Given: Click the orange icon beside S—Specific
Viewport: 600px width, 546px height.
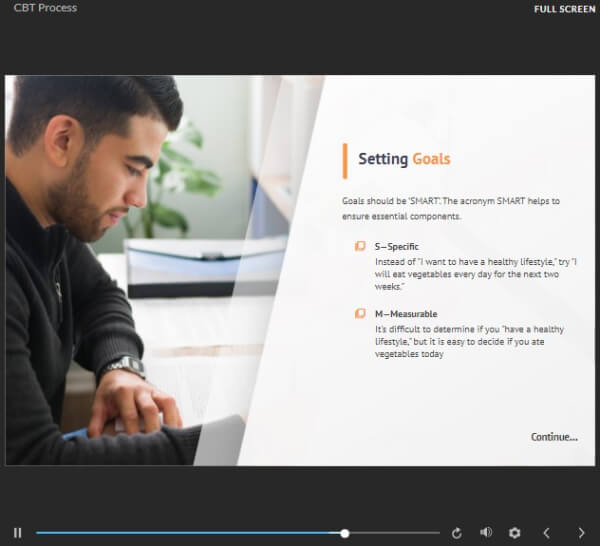Looking at the screenshot, I should point(360,246).
